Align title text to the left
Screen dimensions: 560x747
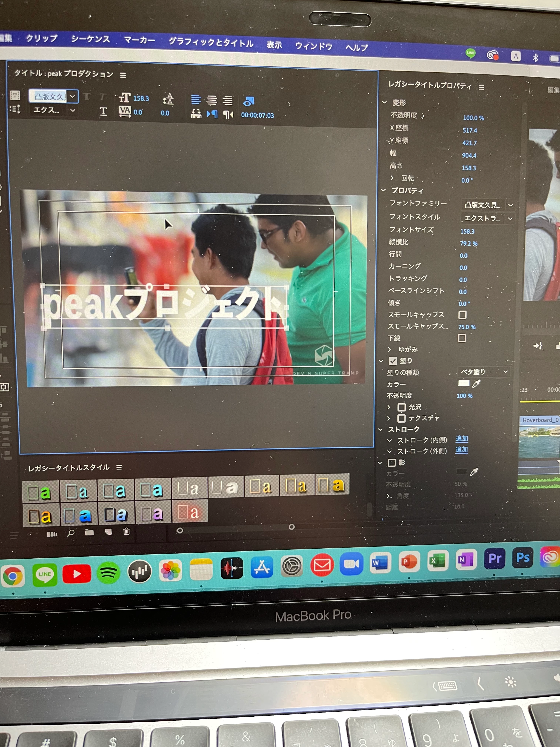pos(196,99)
